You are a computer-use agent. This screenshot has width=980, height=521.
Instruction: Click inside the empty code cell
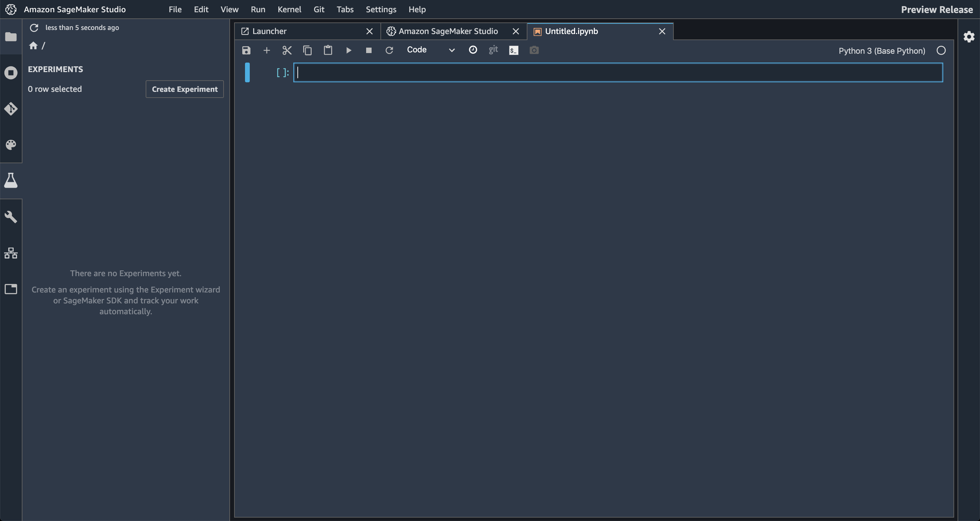(618, 73)
